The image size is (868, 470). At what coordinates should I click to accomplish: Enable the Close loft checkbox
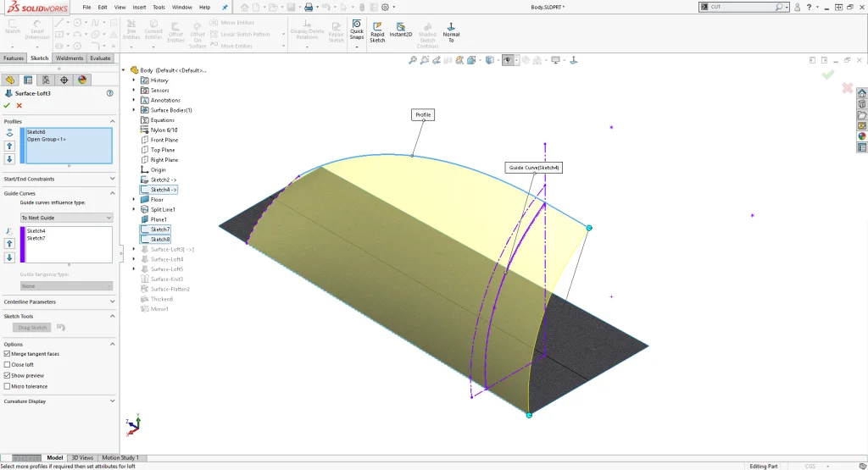(8, 365)
